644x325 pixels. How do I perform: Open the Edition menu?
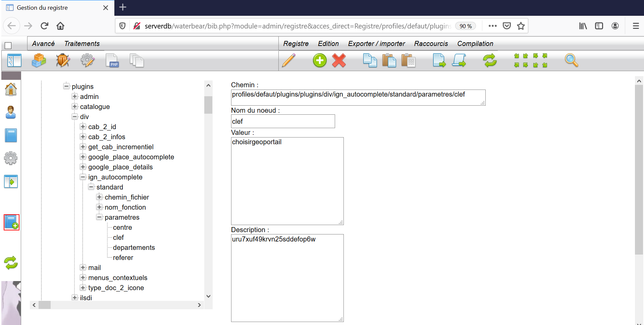(x=328, y=44)
